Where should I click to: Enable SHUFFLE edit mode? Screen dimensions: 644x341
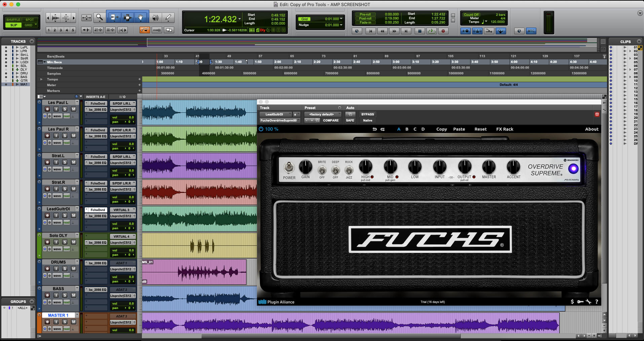point(13,20)
